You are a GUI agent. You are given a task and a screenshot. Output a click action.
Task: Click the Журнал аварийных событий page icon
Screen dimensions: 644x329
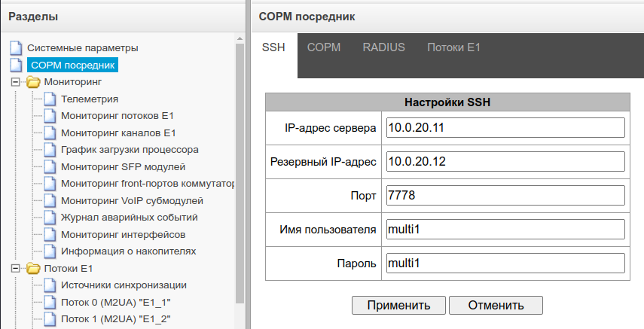point(50,218)
